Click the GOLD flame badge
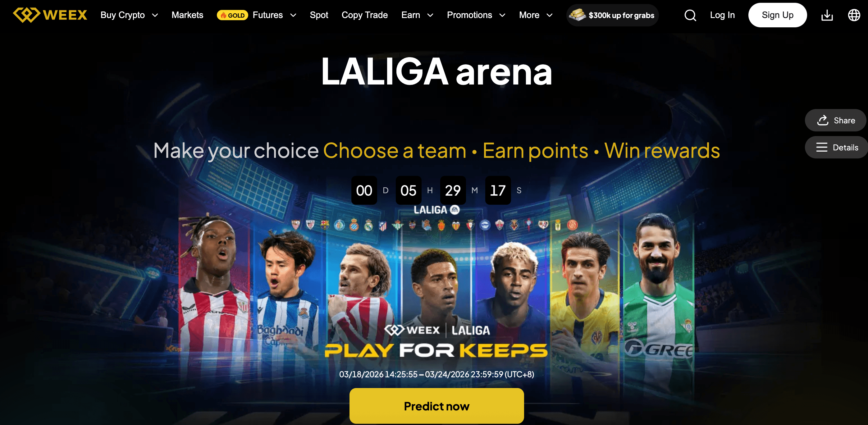Screen dimensions: 868x425 pos(232,15)
